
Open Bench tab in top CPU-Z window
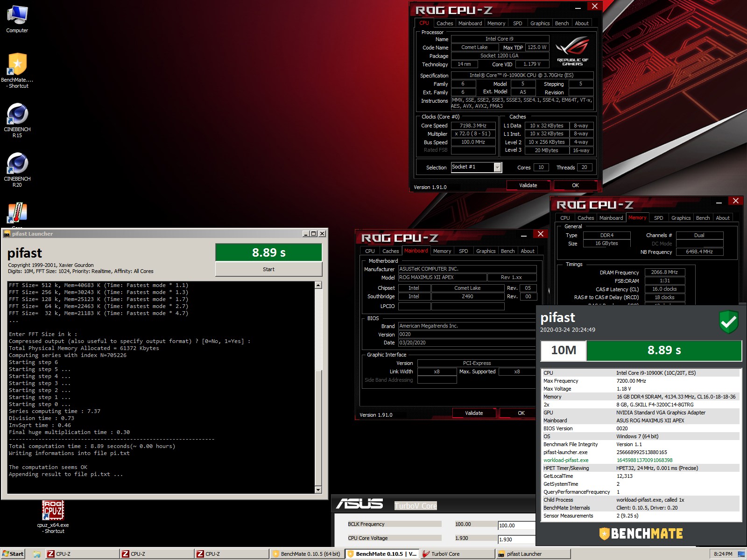point(562,23)
